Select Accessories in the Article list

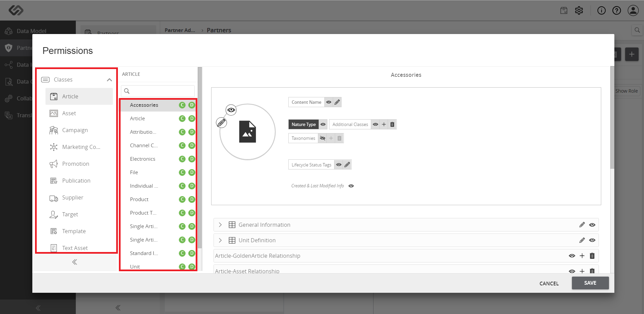158,105
